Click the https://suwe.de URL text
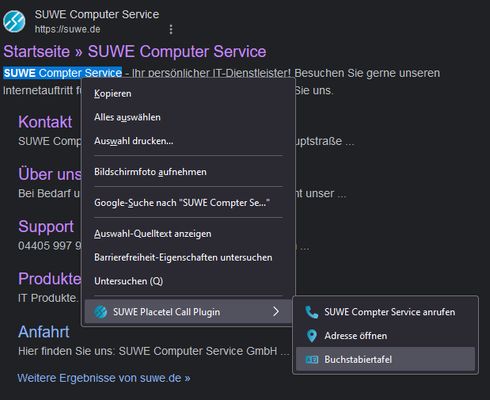The image size is (490, 400). coord(67,29)
